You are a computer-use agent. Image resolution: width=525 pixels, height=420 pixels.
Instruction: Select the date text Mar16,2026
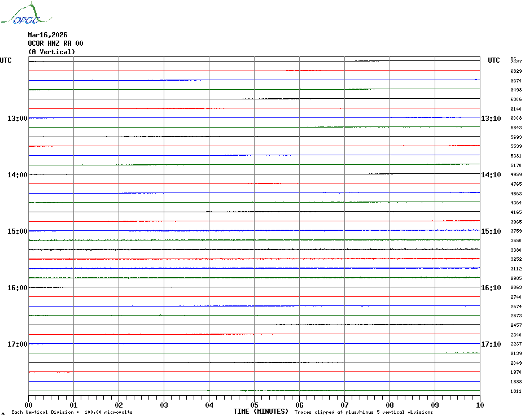point(47,35)
